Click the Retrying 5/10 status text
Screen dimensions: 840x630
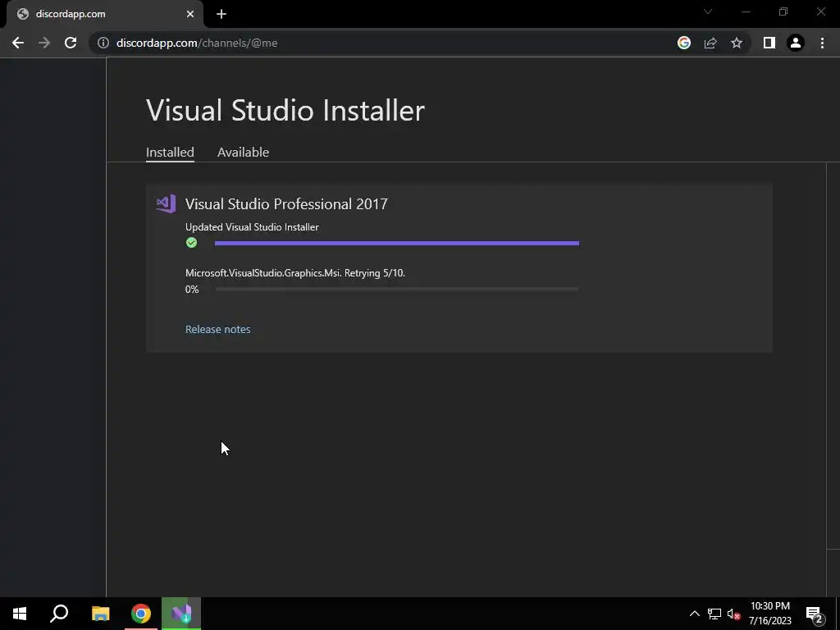[x=374, y=273]
